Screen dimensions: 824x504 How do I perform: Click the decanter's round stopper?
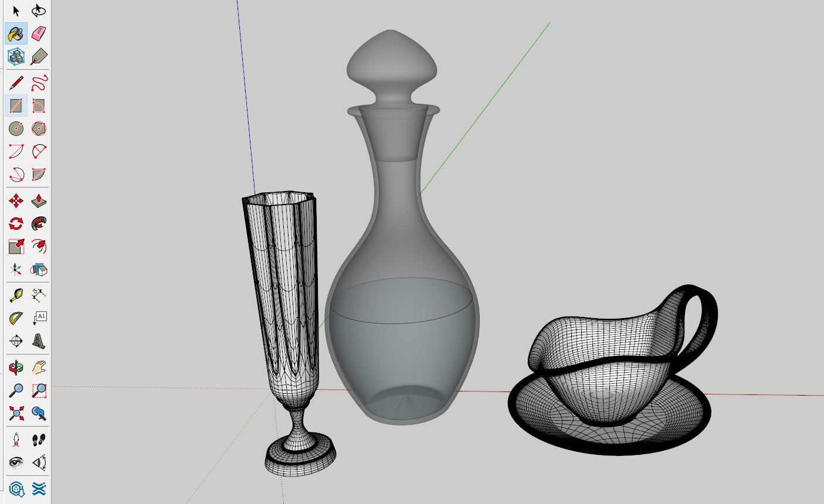pos(392,62)
